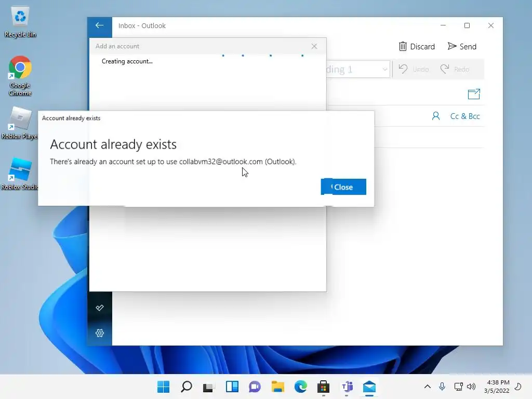Open Teams Chat on the taskbar
Viewport: 532px width, 399px height.
pyautogui.click(x=255, y=387)
